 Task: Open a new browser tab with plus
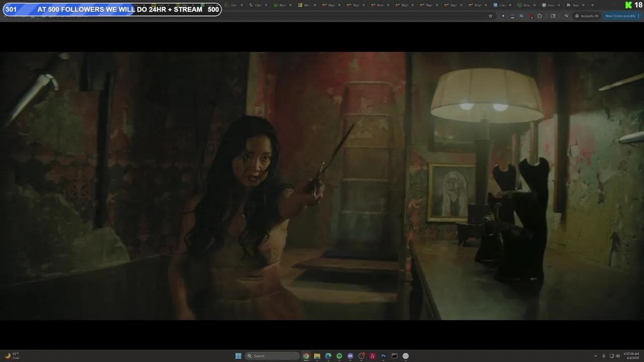(592, 5)
